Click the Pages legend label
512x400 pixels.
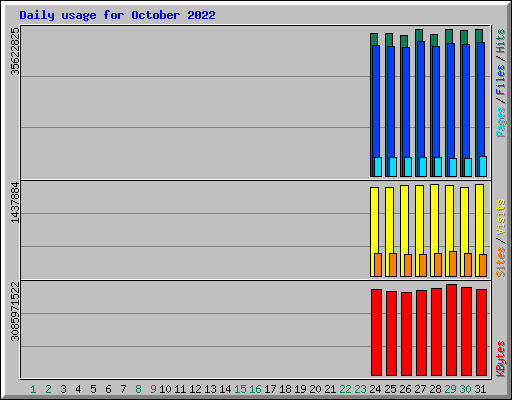501,122
